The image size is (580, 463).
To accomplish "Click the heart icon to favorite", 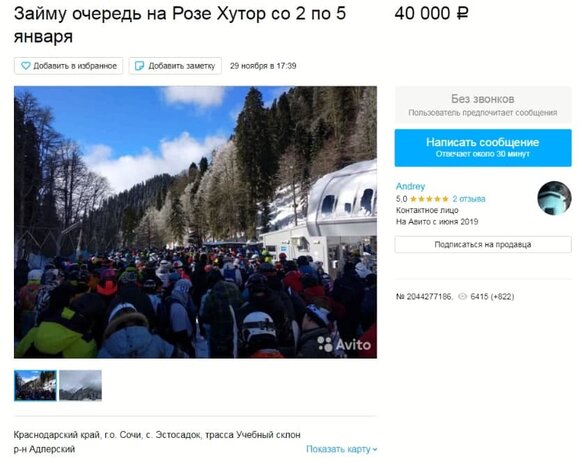I will (x=26, y=66).
